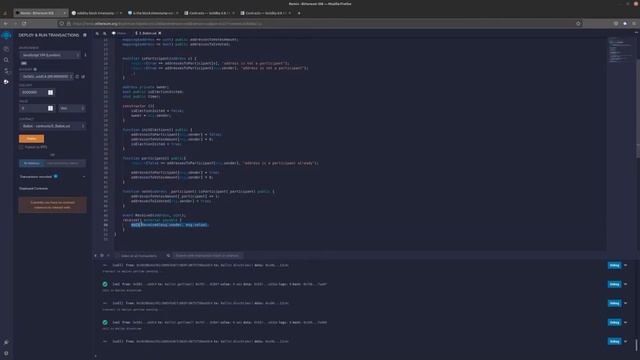Copy the selected account address

pos(77,76)
